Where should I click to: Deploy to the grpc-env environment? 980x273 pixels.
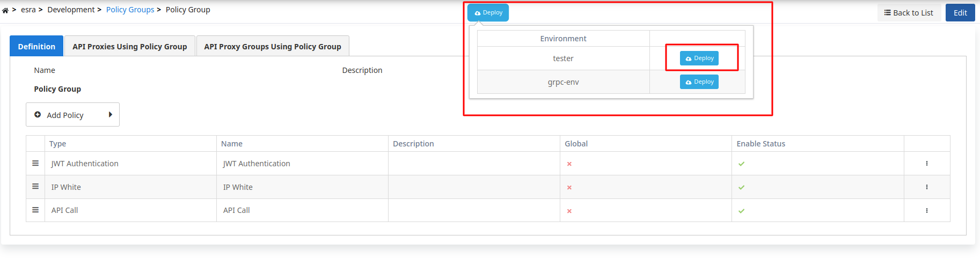coord(699,82)
